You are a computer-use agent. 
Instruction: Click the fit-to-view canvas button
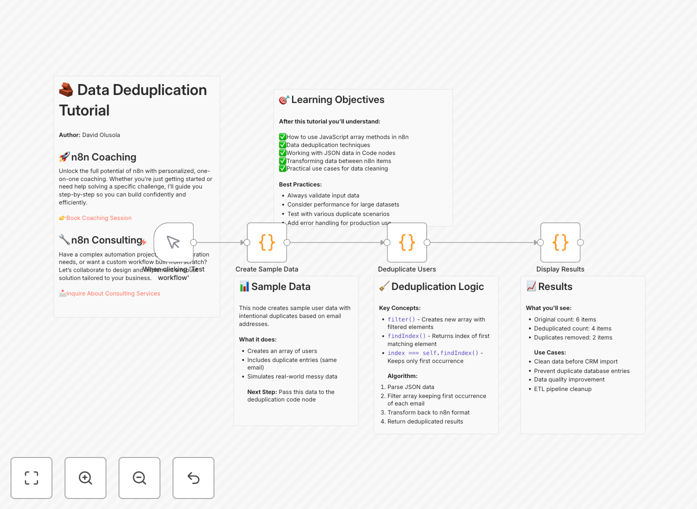coord(31,478)
